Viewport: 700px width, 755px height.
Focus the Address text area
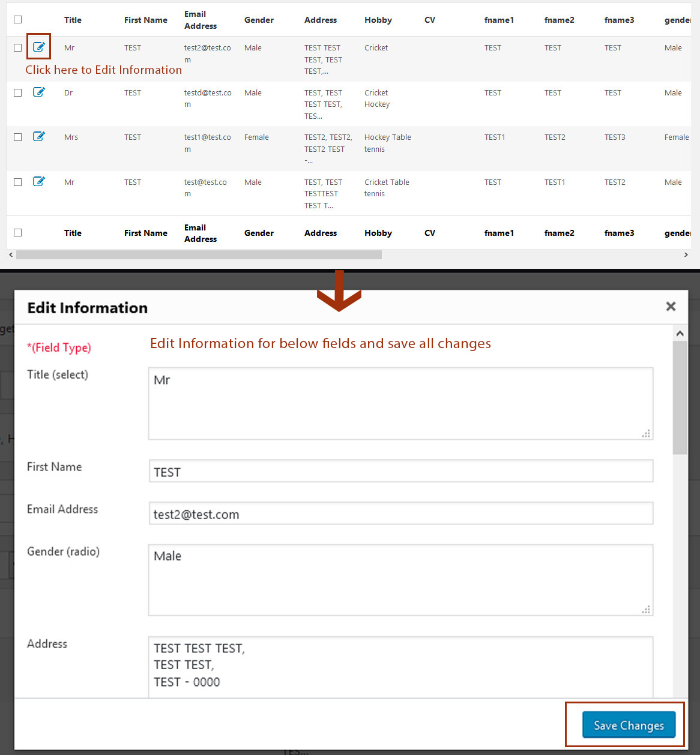coord(400,667)
